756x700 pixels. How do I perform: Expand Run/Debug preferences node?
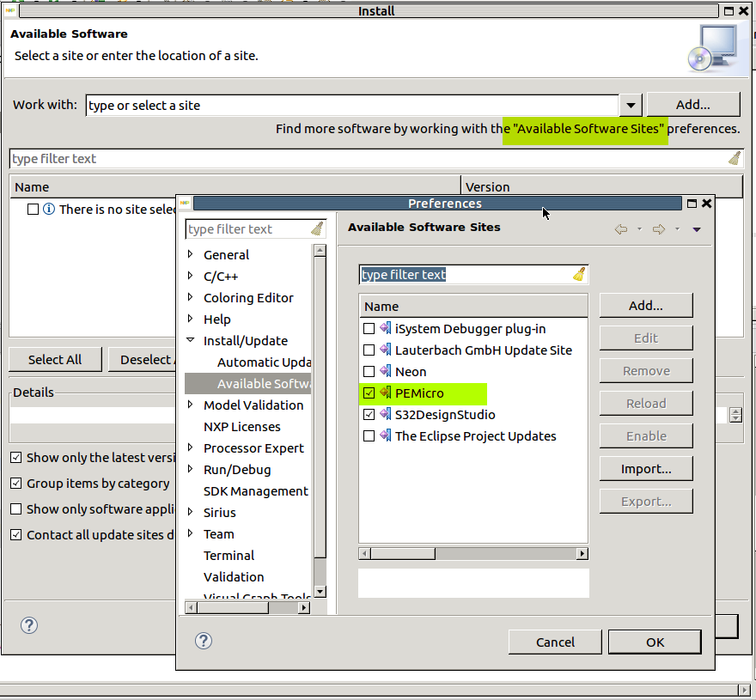[x=191, y=469]
